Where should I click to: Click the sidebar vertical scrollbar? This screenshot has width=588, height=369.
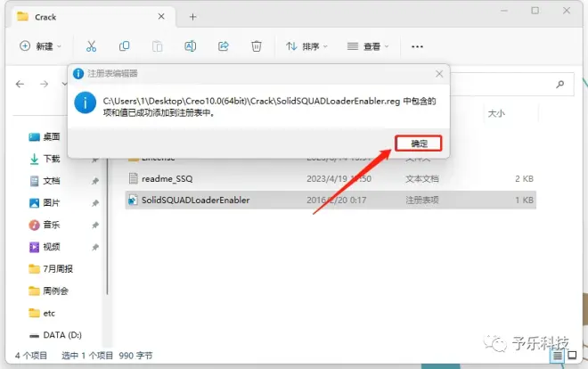tap(107, 226)
